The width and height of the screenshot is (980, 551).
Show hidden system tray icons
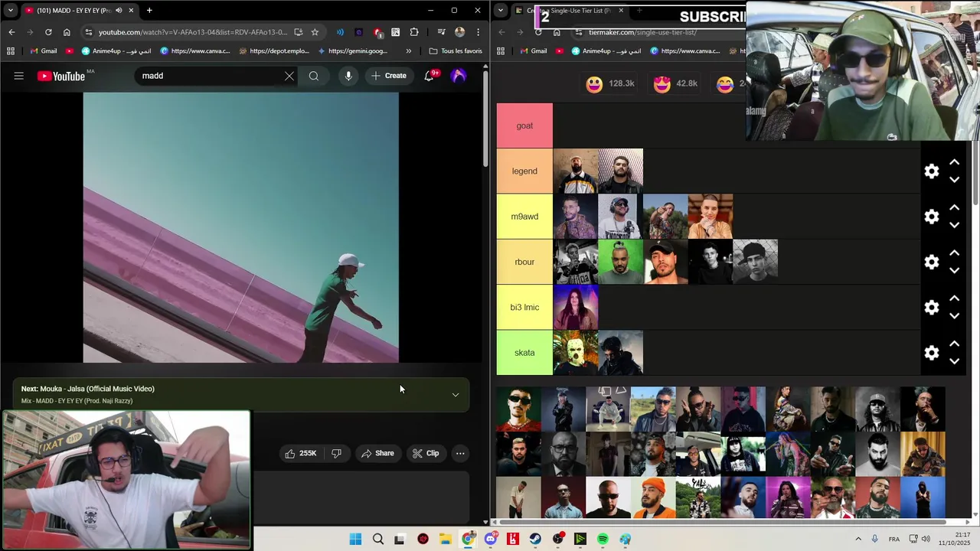[x=858, y=540]
